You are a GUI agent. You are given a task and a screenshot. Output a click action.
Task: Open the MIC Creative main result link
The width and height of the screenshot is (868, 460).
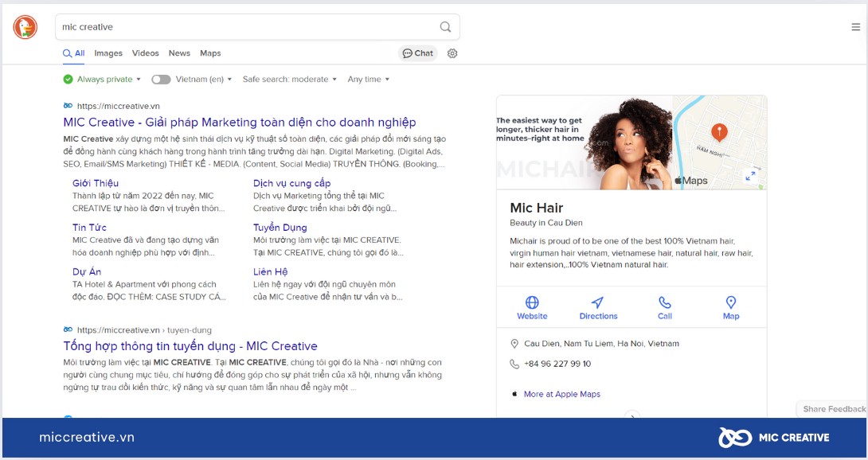[239, 123]
